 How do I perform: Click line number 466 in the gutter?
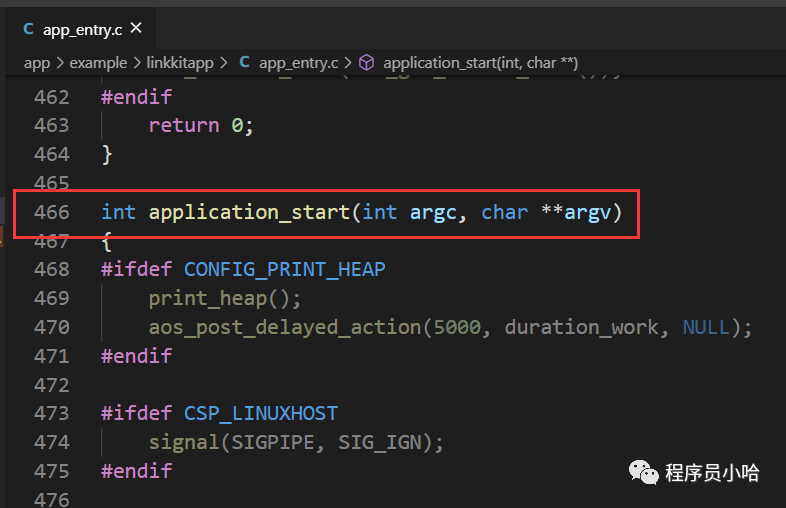click(x=51, y=212)
